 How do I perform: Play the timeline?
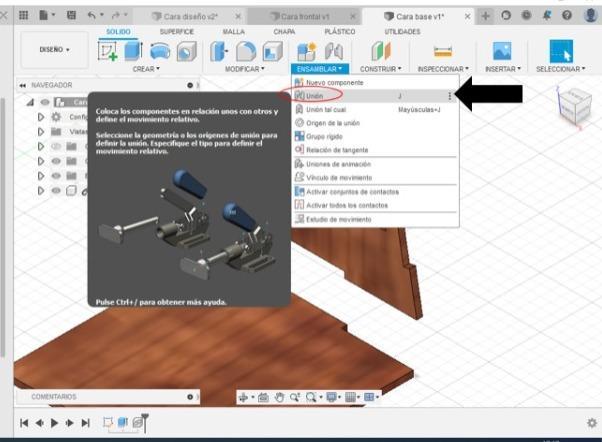click(x=54, y=423)
